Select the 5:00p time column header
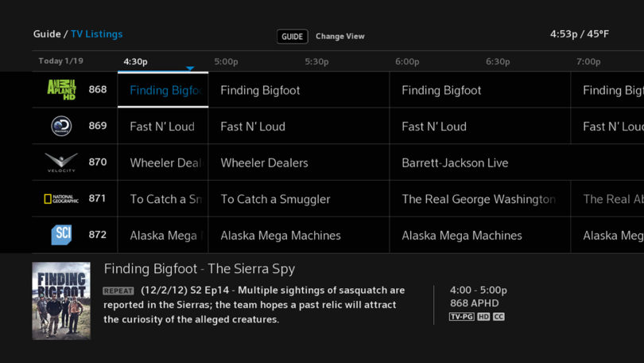Viewport: 644px width, 363px height. pos(226,61)
